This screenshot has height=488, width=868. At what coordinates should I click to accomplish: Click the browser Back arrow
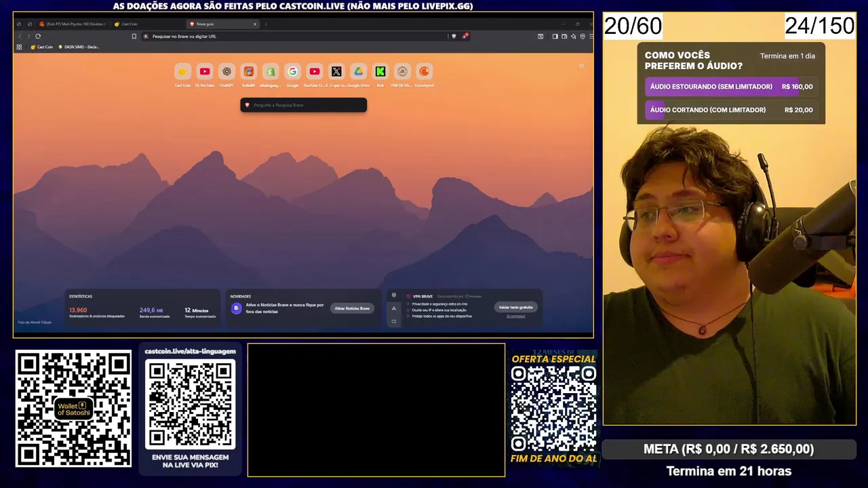click(20, 36)
